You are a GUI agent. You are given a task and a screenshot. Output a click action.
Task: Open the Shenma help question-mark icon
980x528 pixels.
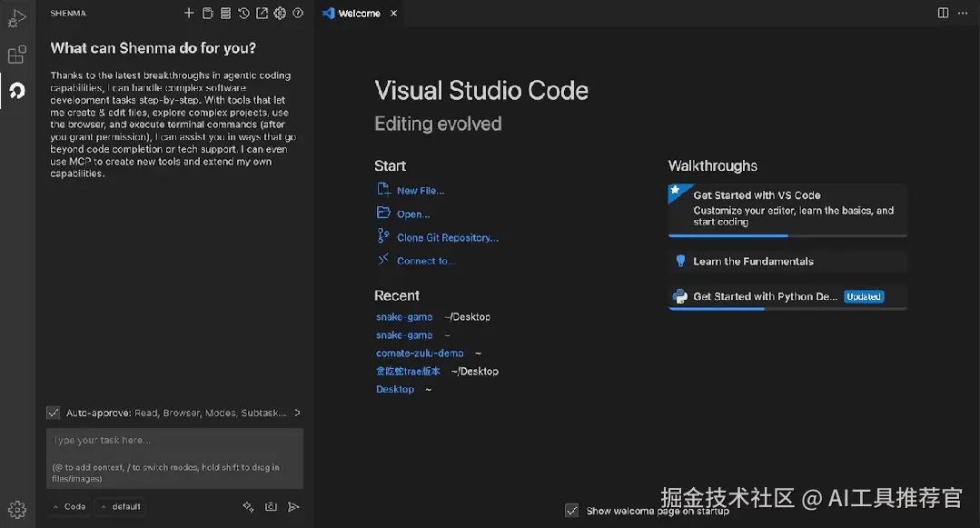click(x=298, y=13)
